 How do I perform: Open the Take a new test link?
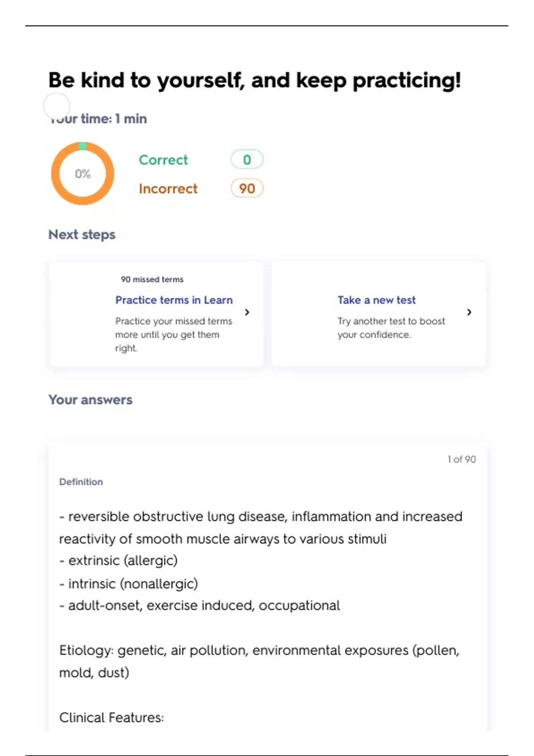pyautogui.click(x=376, y=300)
